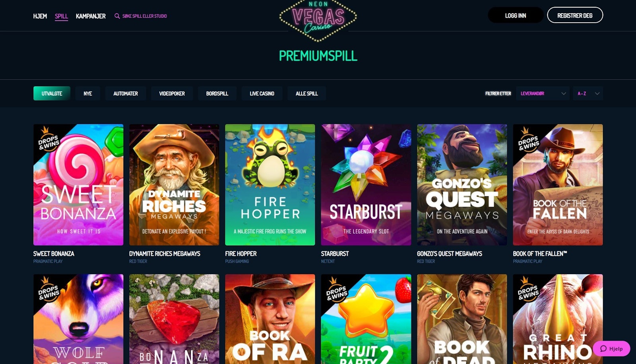The width and height of the screenshot is (636, 364).
Task: Switch to the Live Casino tab
Action: (x=262, y=93)
